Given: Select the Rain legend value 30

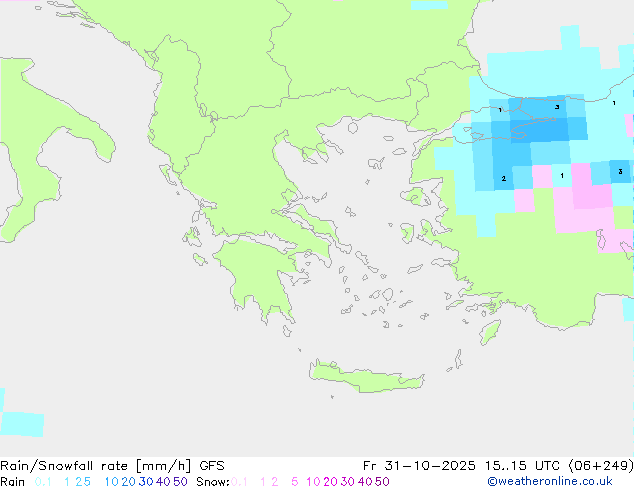Looking at the screenshot, I should click(146, 482).
